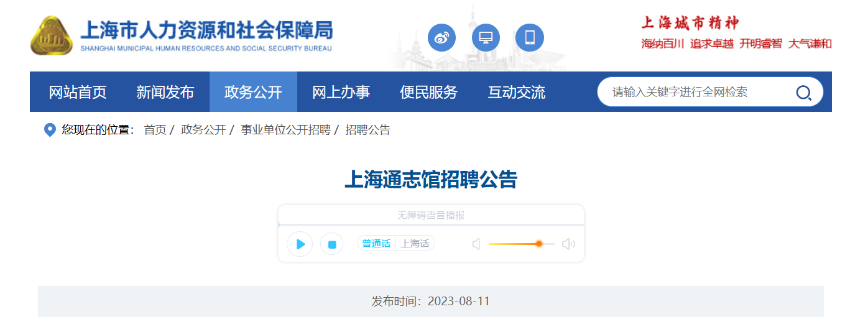Go to 事业单位公开招聘 breadcrumb
Screen dimensions: 868x332
click(x=285, y=130)
